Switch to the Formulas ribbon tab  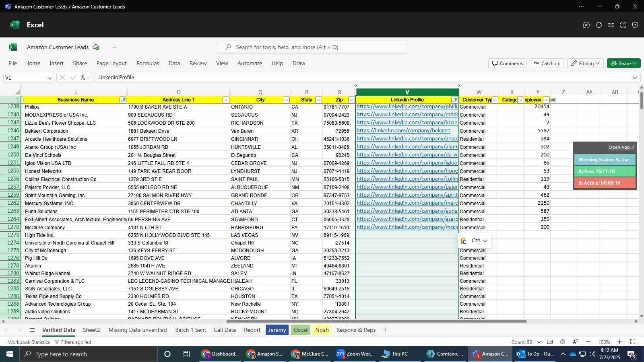(x=148, y=63)
